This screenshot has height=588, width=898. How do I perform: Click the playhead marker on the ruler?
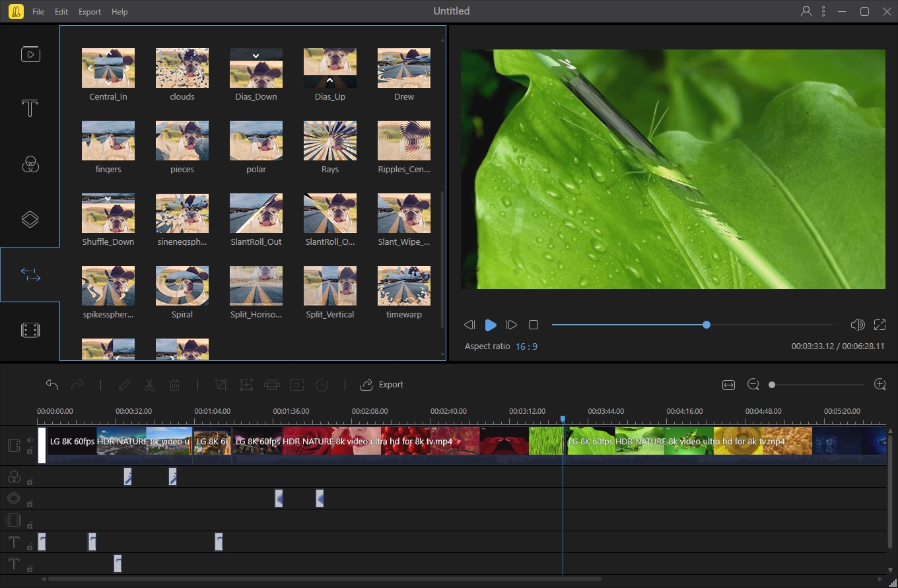(563, 419)
